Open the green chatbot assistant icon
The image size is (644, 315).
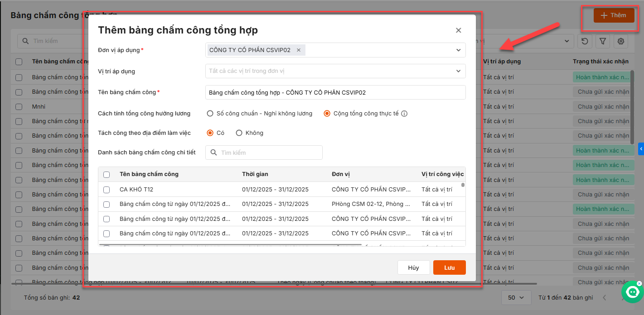632,292
